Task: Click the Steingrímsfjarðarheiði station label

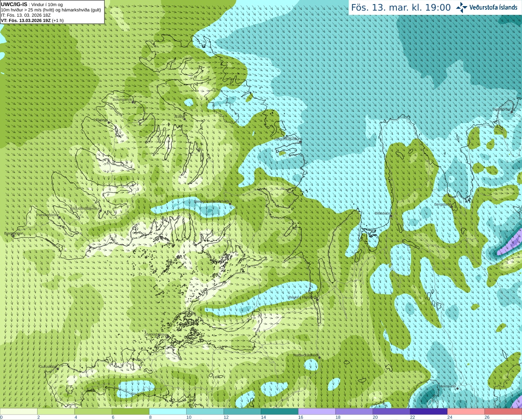Action: pos(212,201)
